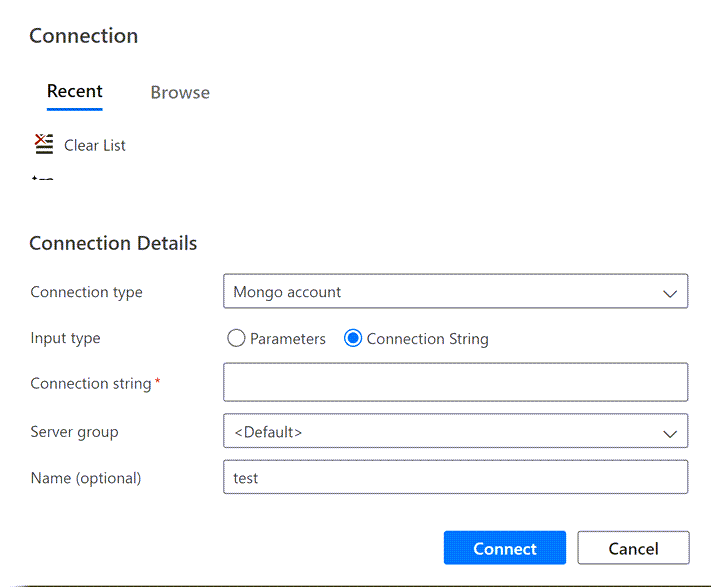Click the Connection string field label
This screenshot has height=587, width=711.
click(x=91, y=384)
